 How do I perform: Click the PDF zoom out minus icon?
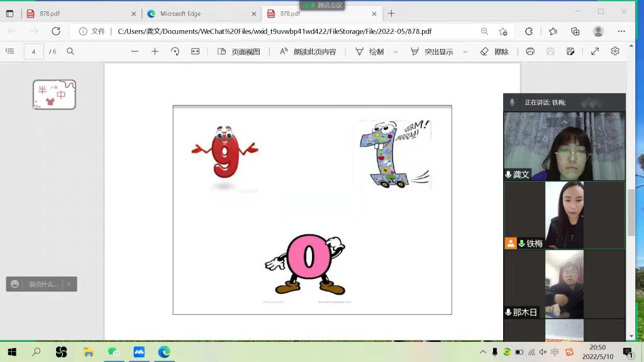click(x=135, y=52)
